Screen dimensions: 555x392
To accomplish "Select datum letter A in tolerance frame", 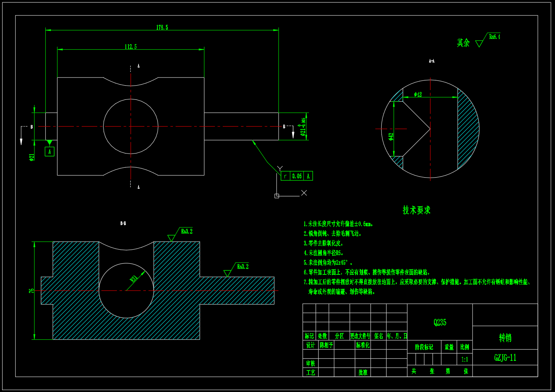I will tap(308, 176).
